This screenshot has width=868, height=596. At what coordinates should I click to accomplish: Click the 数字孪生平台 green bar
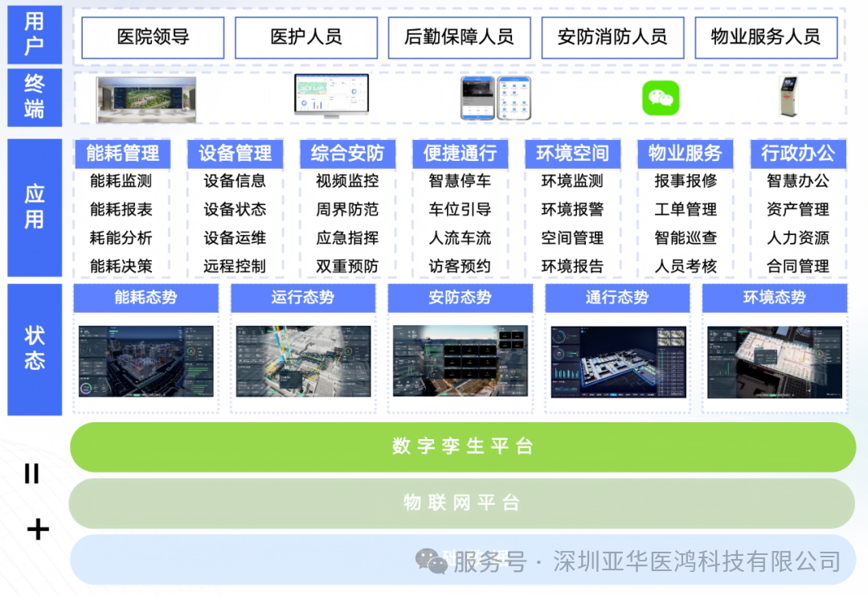coord(462,448)
